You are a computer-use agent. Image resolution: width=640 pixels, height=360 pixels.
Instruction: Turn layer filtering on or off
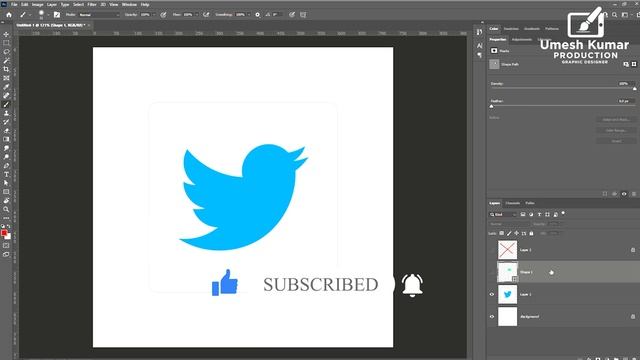pyautogui.click(x=563, y=213)
